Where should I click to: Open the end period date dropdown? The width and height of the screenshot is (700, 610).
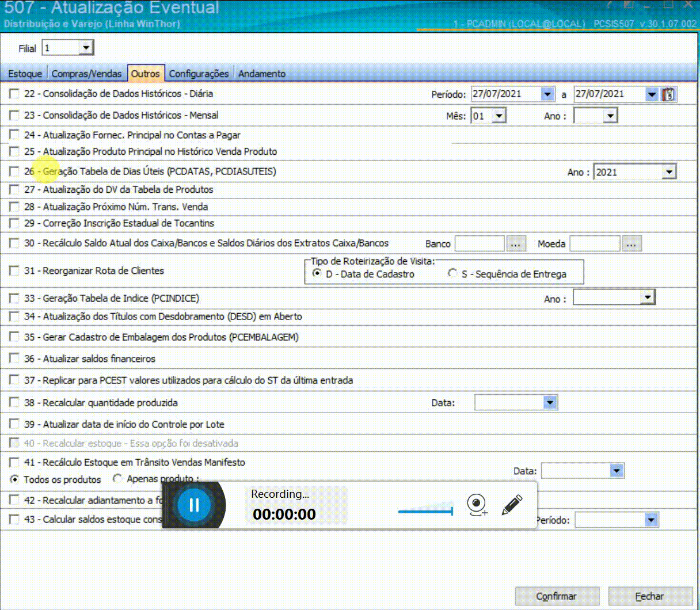click(x=652, y=94)
